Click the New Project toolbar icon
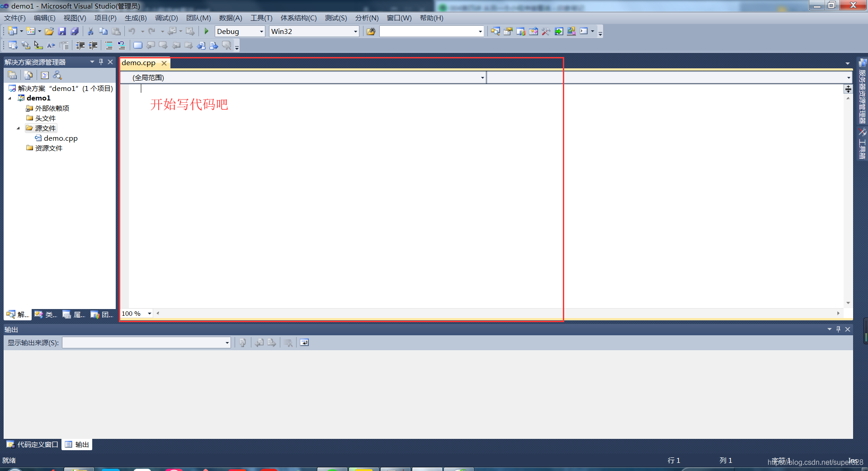868x471 pixels. (12, 31)
